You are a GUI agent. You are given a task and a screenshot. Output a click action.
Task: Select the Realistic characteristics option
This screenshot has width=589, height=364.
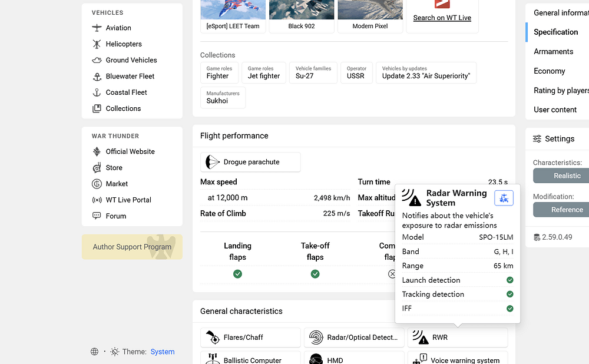[561, 176]
